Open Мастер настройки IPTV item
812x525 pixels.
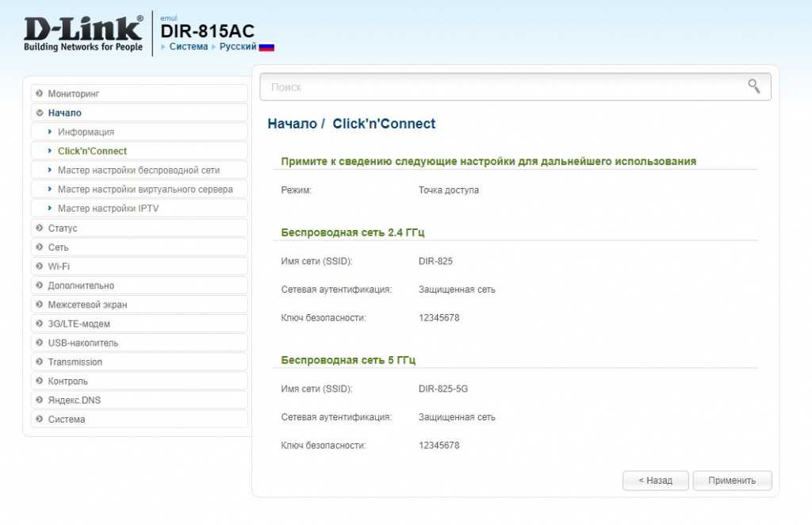(x=108, y=208)
